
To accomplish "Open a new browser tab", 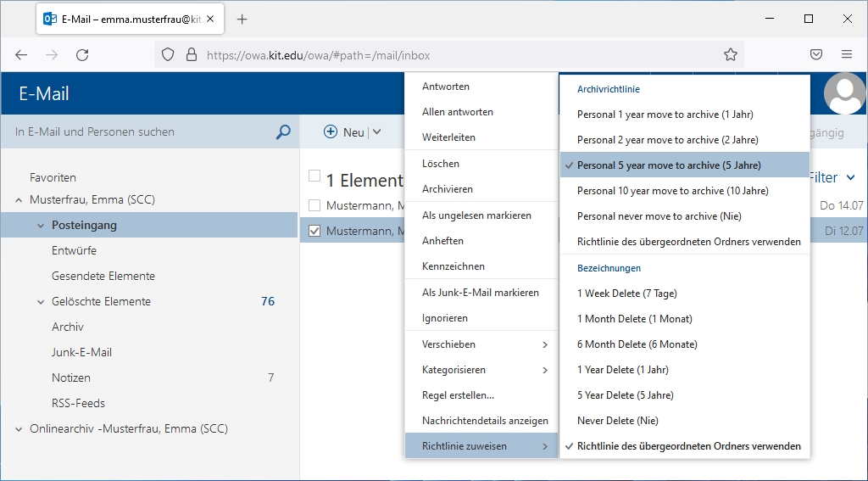I will coord(242,20).
